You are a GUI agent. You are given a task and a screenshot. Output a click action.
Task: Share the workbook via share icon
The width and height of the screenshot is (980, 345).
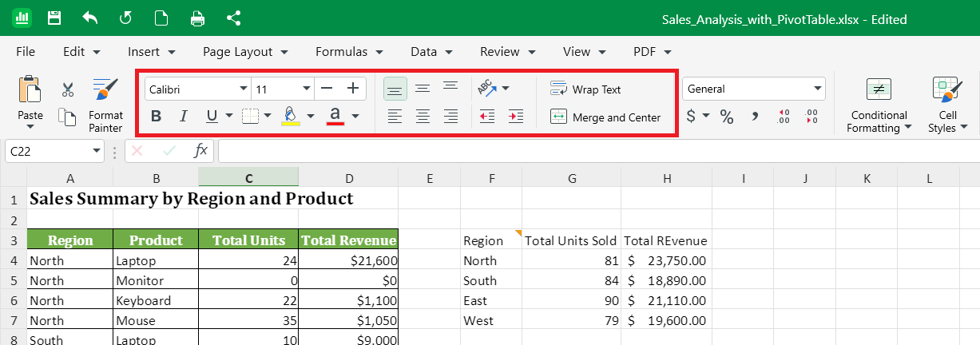click(x=233, y=18)
